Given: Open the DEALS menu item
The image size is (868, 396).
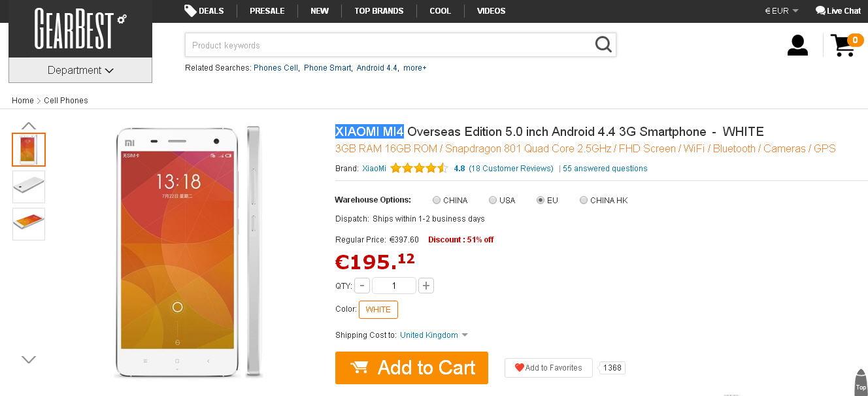Looking at the screenshot, I should 205,10.
